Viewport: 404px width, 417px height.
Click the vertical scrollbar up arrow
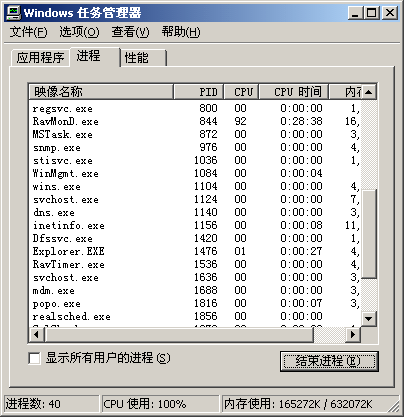369,92
